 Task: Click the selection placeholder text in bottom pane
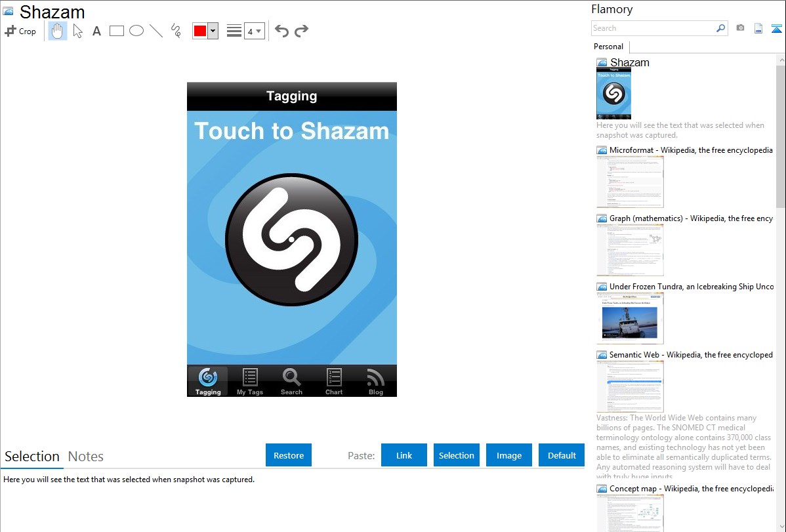tap(129, 480)
